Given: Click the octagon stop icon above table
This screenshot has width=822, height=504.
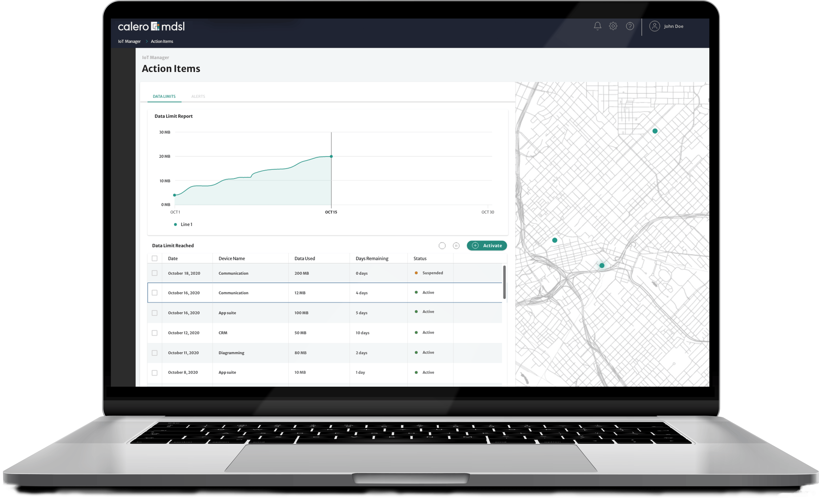Looking at the screenshot, I should [x=442, y=246].
